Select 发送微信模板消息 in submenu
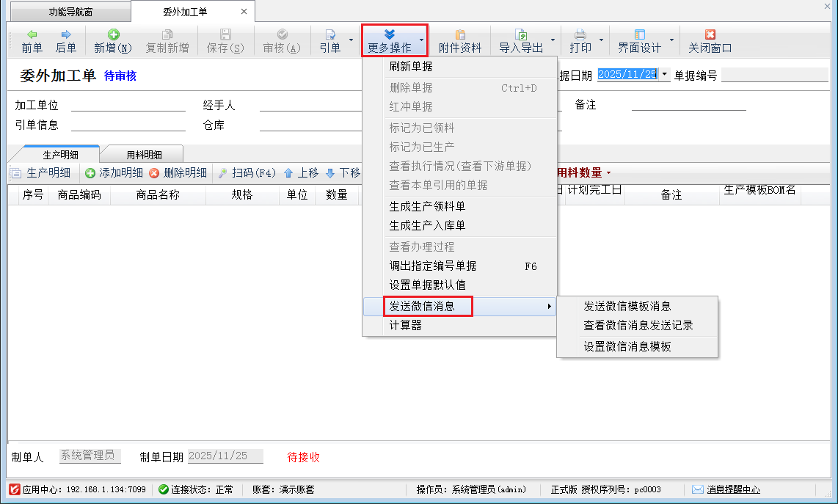Screen dimensions: 838x504 point(627,307)
